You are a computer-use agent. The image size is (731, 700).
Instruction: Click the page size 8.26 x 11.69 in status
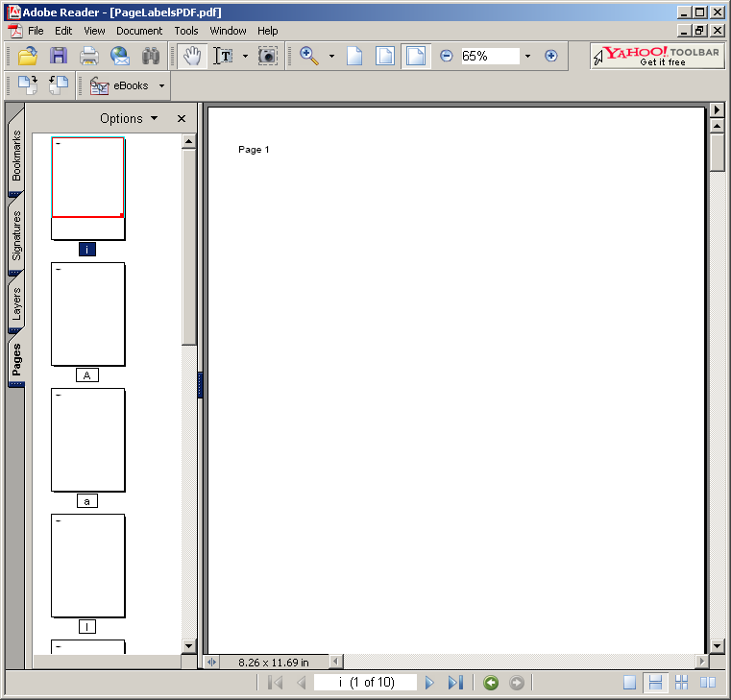pyautogui.click(x=274, y=662)
